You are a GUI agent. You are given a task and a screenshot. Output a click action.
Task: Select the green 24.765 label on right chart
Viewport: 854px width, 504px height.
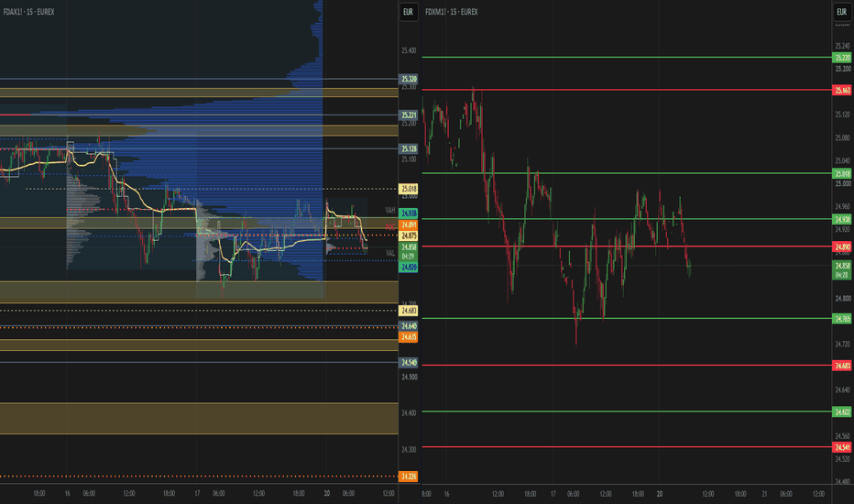[x=842, y=319]
